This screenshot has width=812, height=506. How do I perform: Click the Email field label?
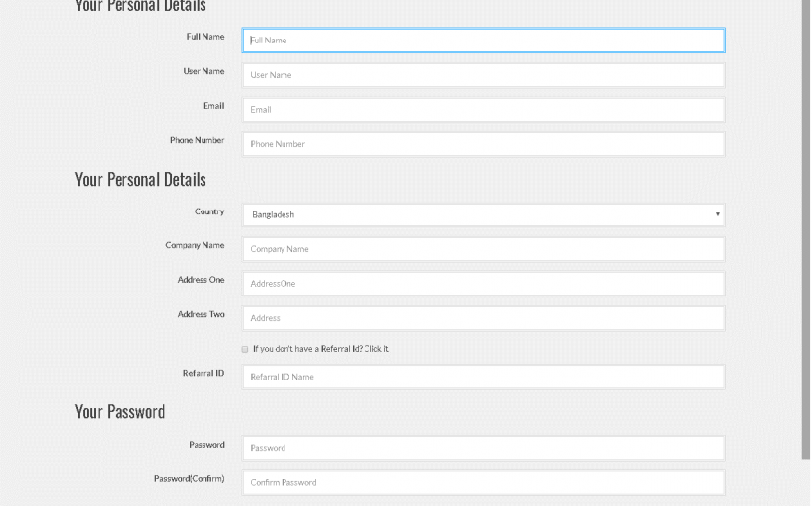click(213, 106)
